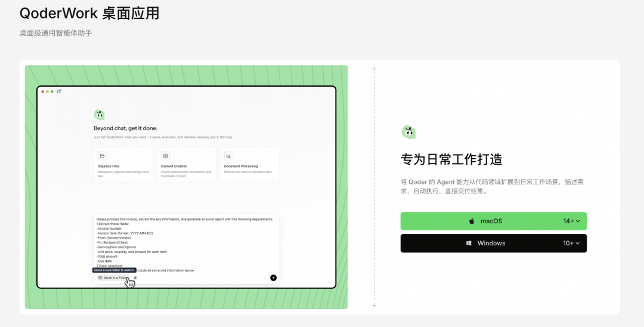
Task: Click the 'Beyond chat, get it done.' heading
Action: 125,128
